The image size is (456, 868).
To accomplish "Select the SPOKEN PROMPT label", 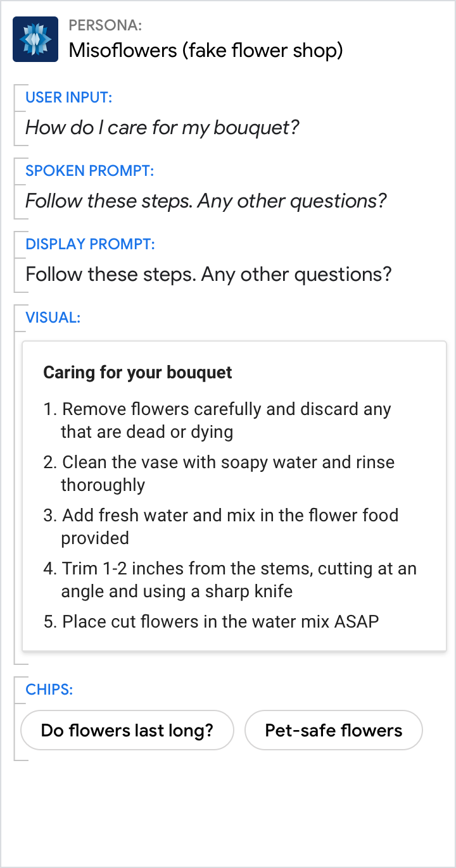I will pyautogui.click(x=89, y=171).
